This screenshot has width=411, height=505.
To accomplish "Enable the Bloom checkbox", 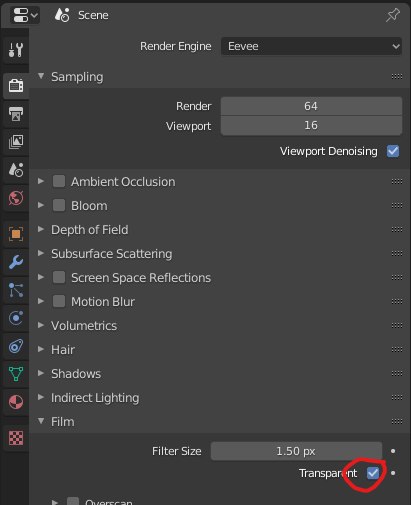I will (59, 205).
